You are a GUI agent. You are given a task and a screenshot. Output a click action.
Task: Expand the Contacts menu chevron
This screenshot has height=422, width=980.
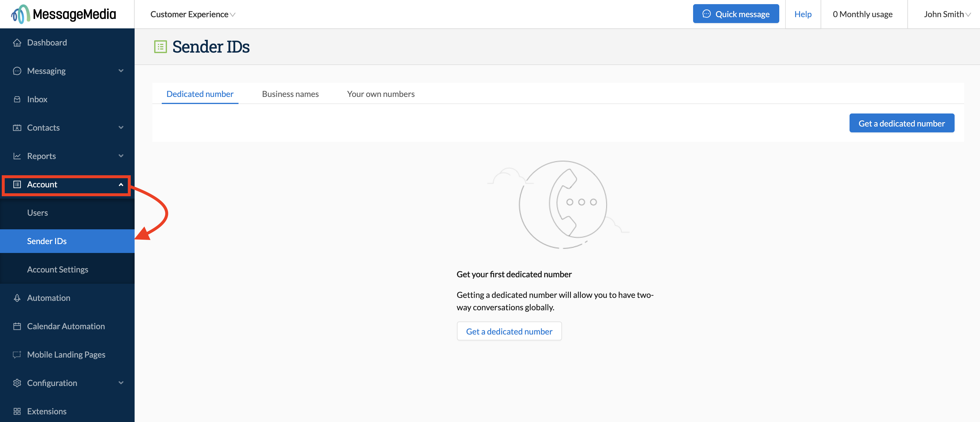coord(121,128)
